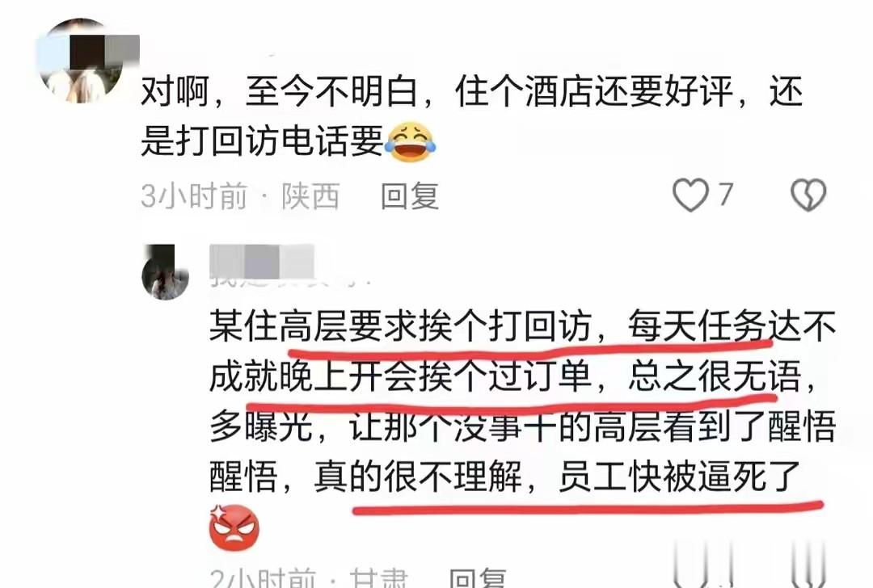
Task: Open the replier's blurred username
Action: click(262, 263)
